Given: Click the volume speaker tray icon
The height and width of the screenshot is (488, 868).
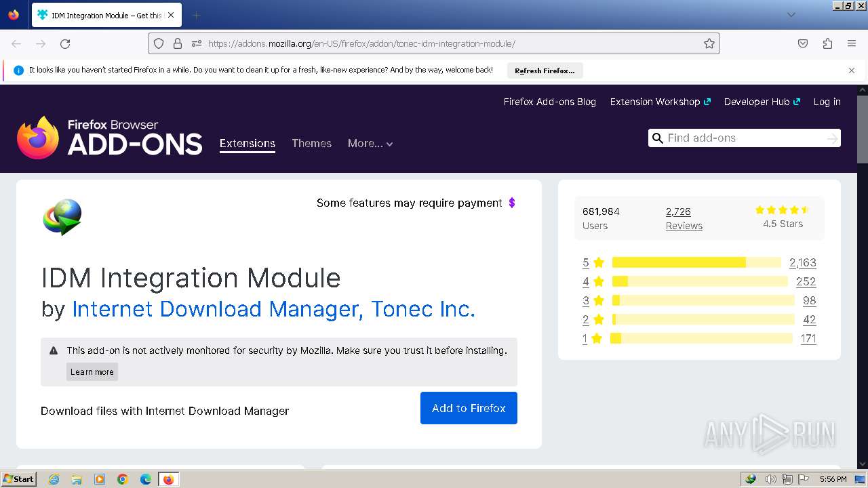Looking at the screenshot, I should pyautogui.click(x=771, y=479).
